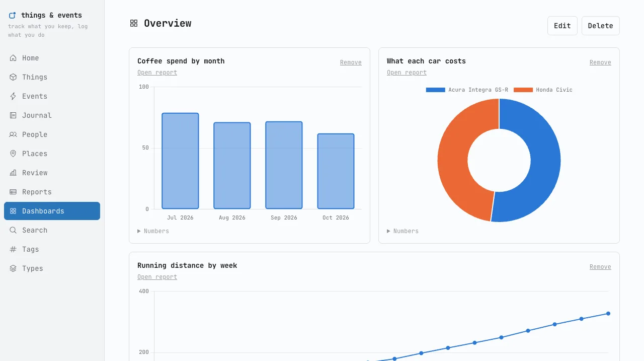Click the Overview heading text
This screenshot has width=644, height=361.
coord(168,23)
